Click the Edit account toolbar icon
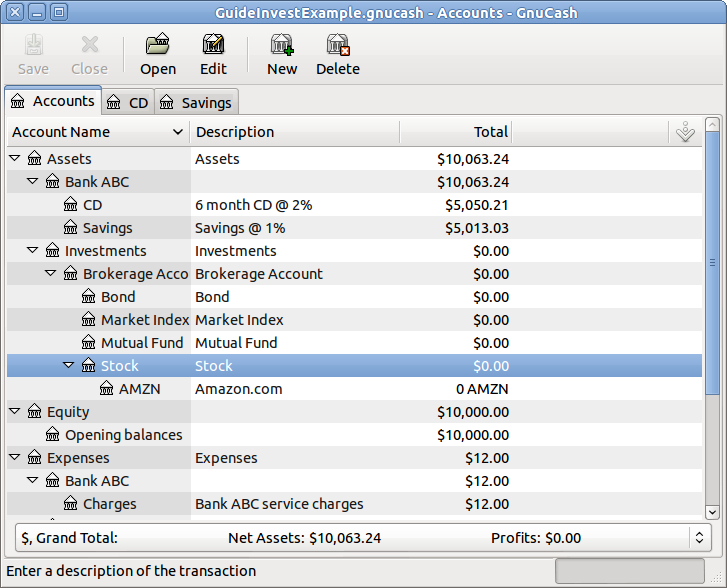727x588 pixels. 213,45
